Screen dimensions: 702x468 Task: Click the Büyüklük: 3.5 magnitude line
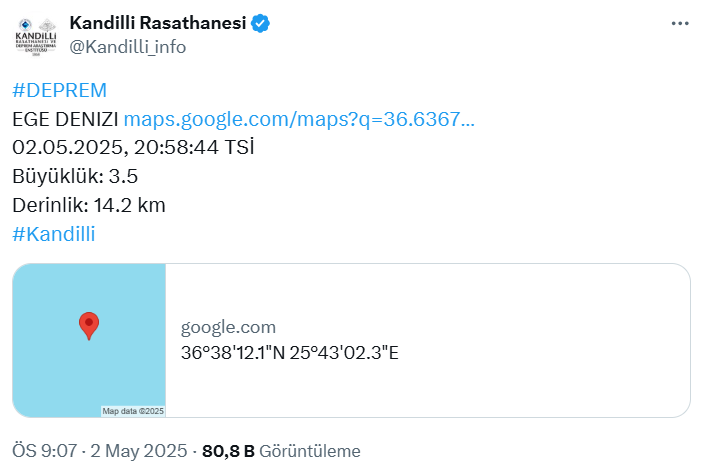[75, 176]
